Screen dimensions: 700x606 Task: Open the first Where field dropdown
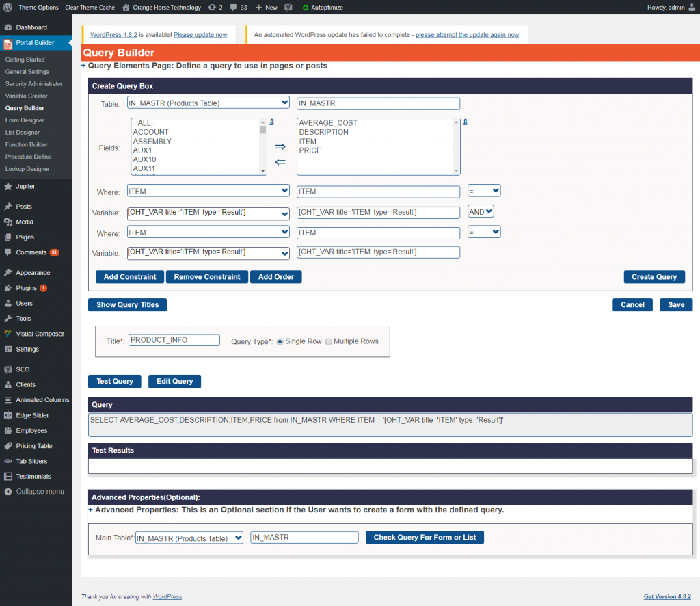pos(208,191)
